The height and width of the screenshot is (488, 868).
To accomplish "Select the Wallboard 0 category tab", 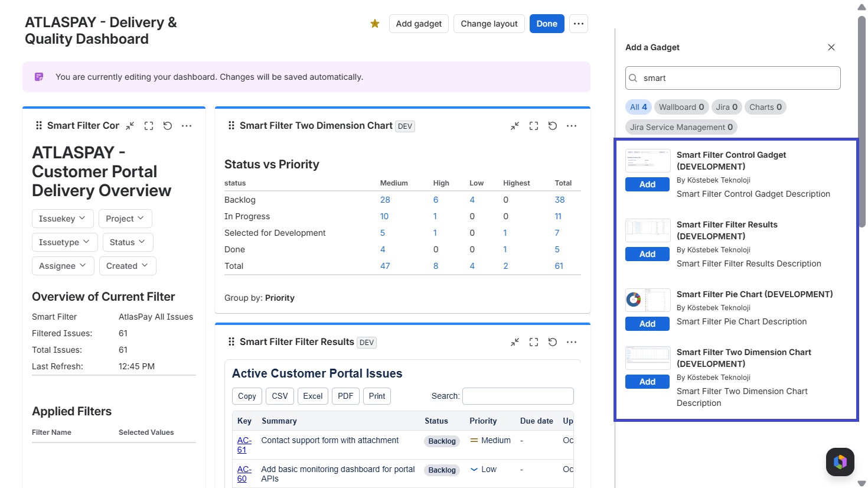I will point(681,107).
